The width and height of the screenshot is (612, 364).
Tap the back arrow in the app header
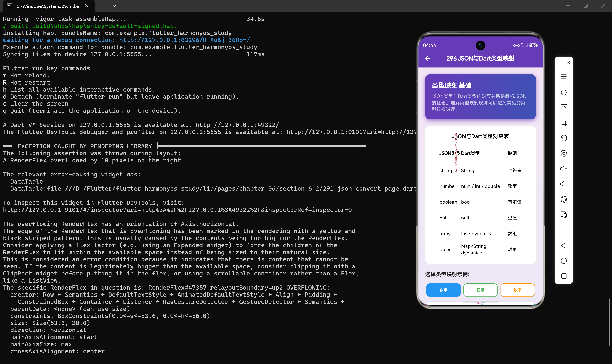tap(428, 58)
